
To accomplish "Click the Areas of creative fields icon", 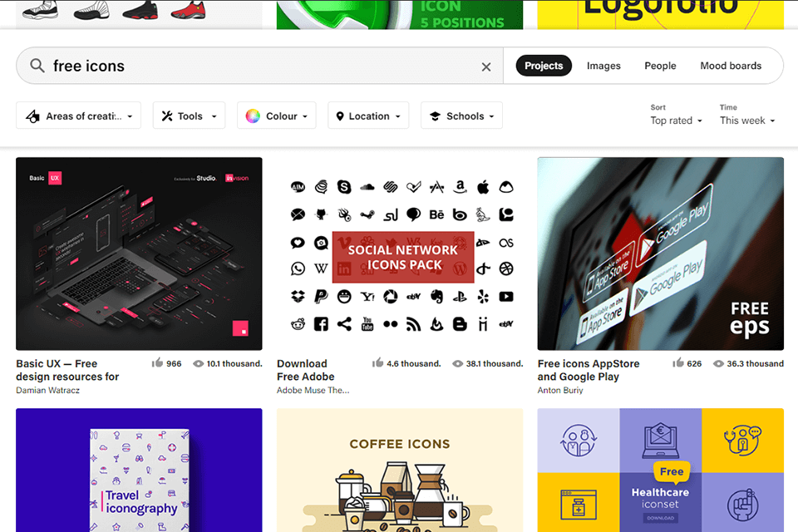I will click(x=32, y=116).
